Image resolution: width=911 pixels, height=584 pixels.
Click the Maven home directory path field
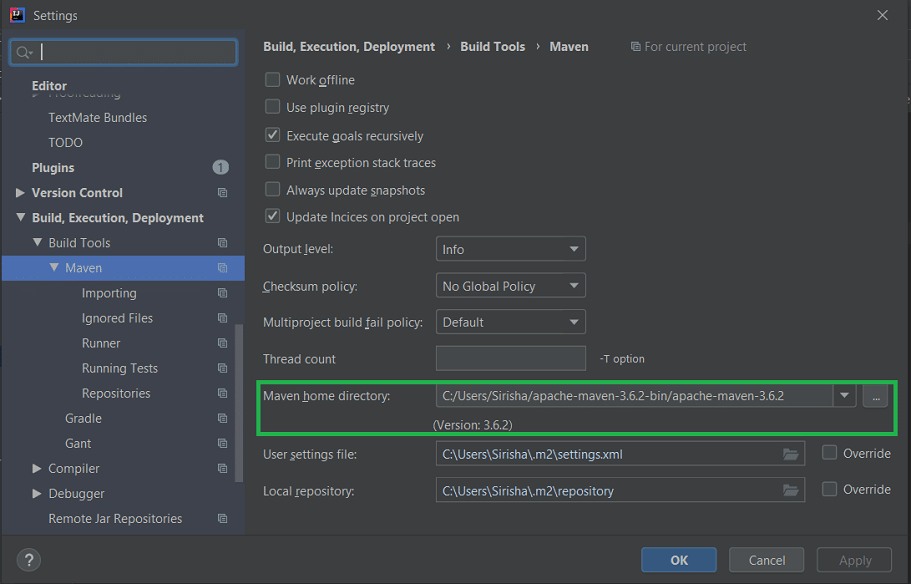click(634, 396)
